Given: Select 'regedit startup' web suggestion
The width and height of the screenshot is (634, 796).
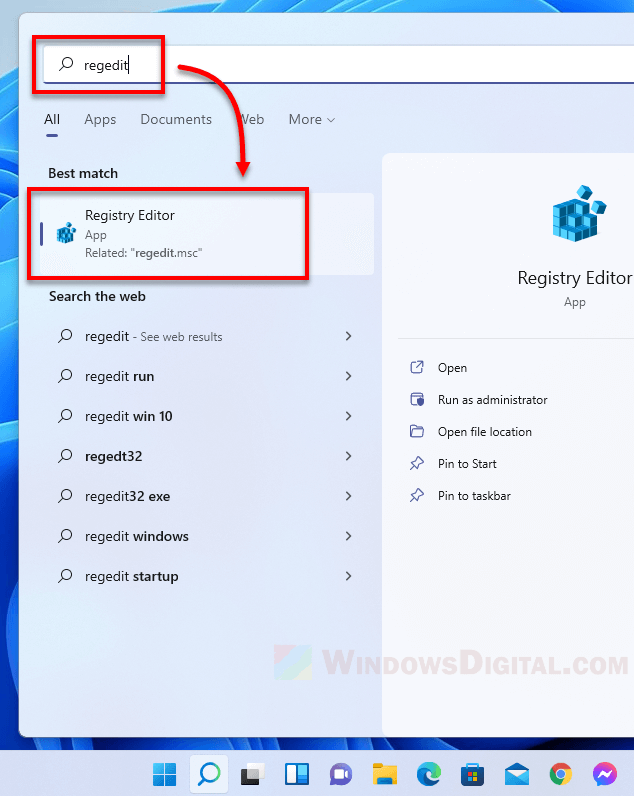Looking at the screenshot, I should click(x=207, y=576).
